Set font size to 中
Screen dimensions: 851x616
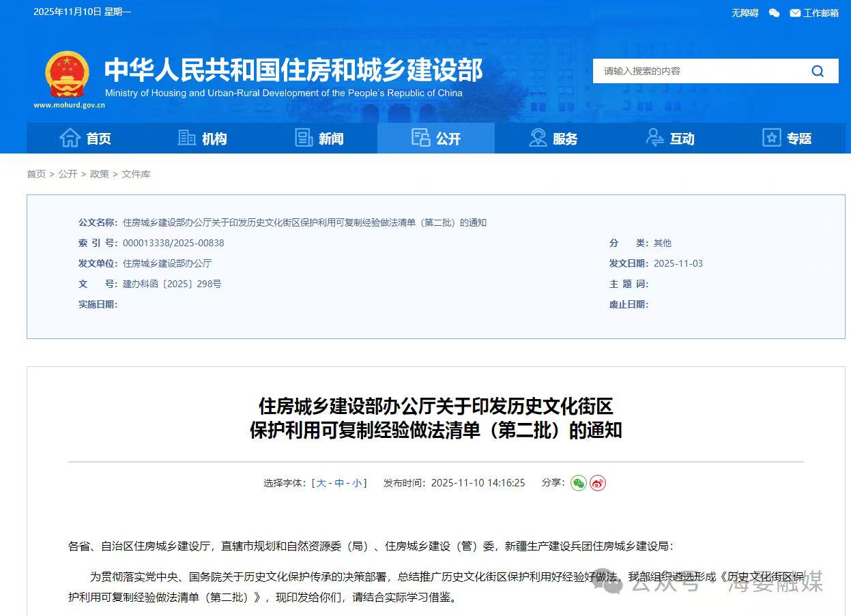point(339,483)
